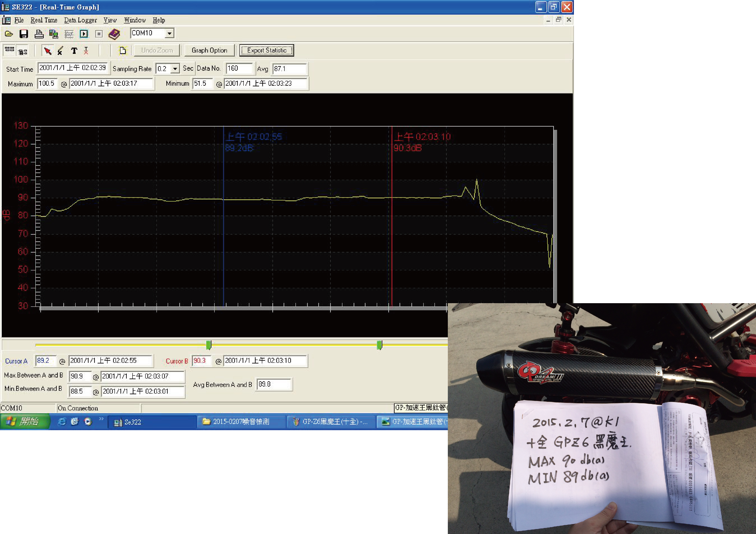
Task: Switch to the Se322 taskbar item
Action: click(x=152, y=422)
